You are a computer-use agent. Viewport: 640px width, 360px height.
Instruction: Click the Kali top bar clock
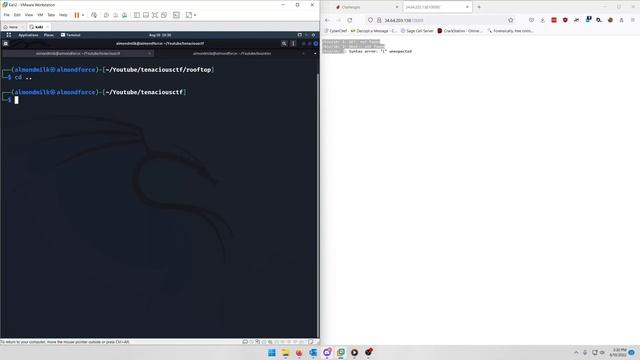click(160, 35)
